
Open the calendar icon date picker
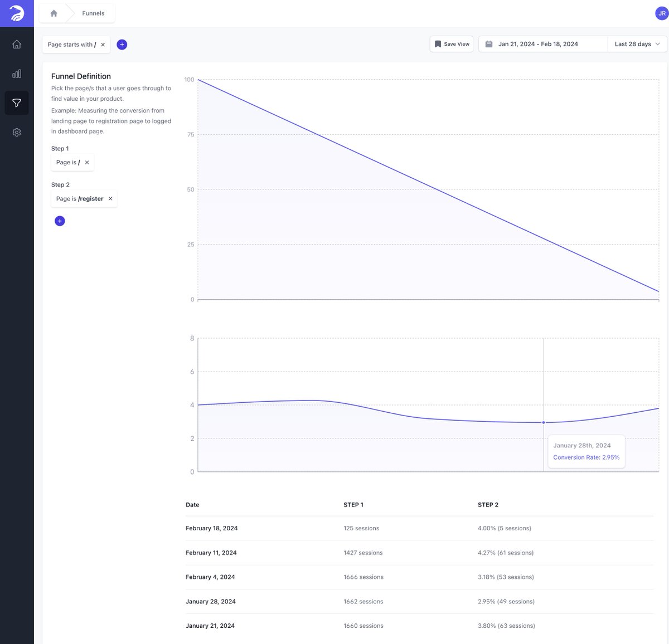[x=489, y=44]
